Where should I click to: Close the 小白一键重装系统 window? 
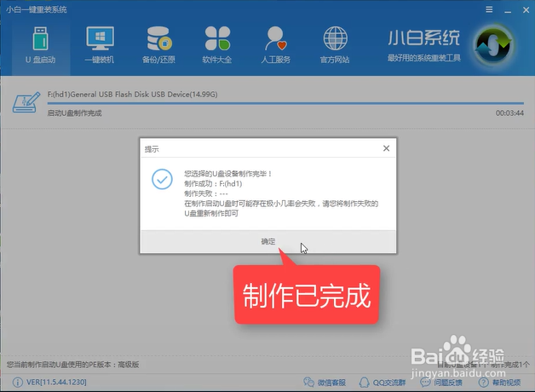(x=526, y=10)
